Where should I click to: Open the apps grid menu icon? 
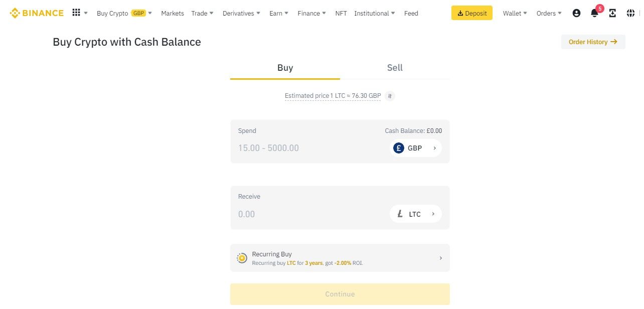pos(76,13)
